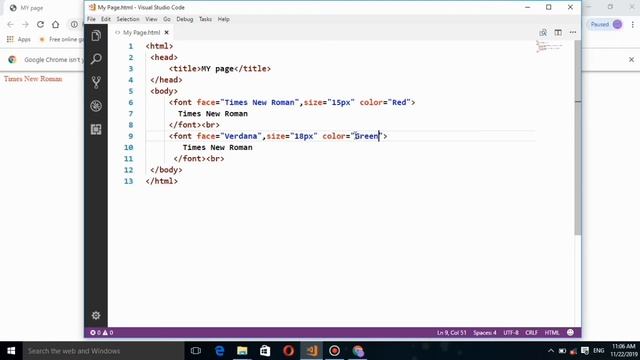Click the screen recorder taskbar icon
This screenshot has width=640, height=360.
coord(334,351)
